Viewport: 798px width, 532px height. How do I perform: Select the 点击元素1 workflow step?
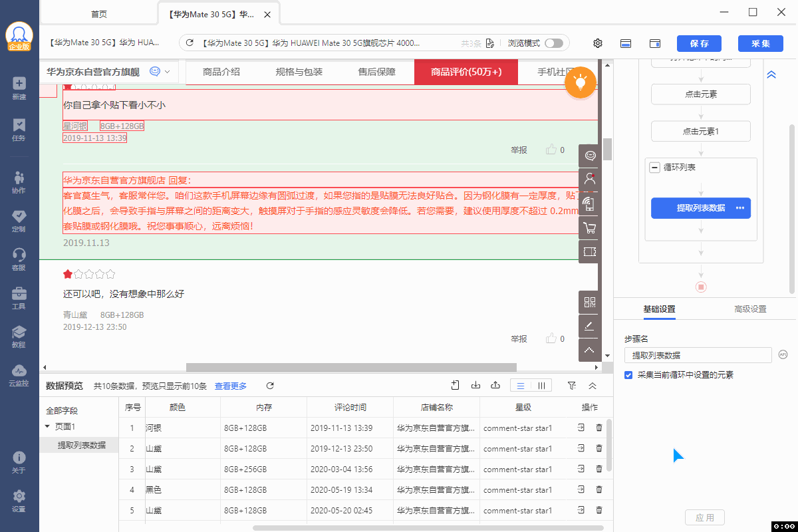click(701, 132)
